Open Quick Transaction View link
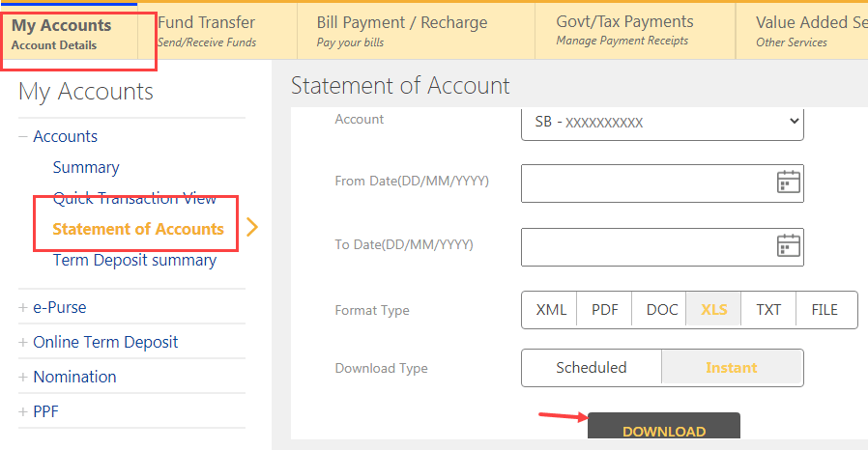Image resolution: width=868 pixels, height=450 pixels. pos(134,199)
